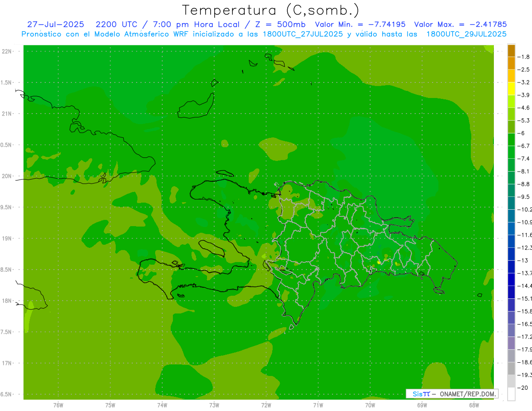532x411 pixels.
Task: Select the date text '27-Jul-2025'
Action: pyautogui.click(x=55, y=24)
